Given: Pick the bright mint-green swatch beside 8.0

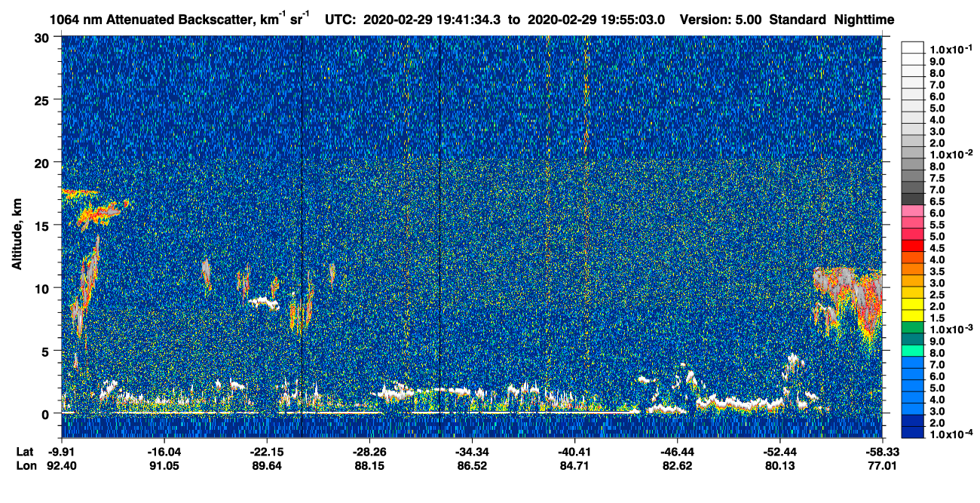Looking at the screenshot, I should coord(913,352).
